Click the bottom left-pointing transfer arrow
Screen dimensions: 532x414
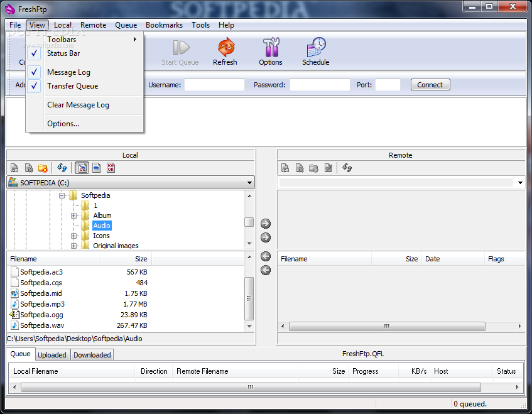pos(266,270)
